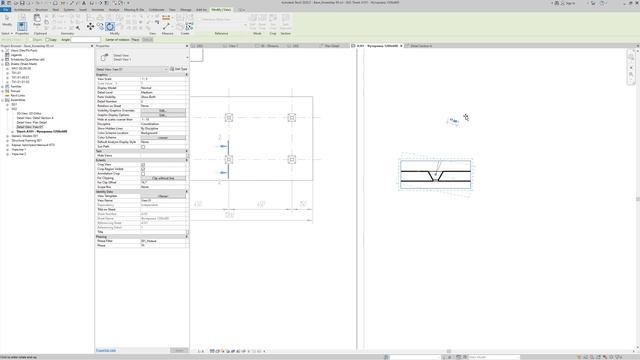Expand the Families node in Project Browser
Screen dimensions: 640x360
[3, 87]
